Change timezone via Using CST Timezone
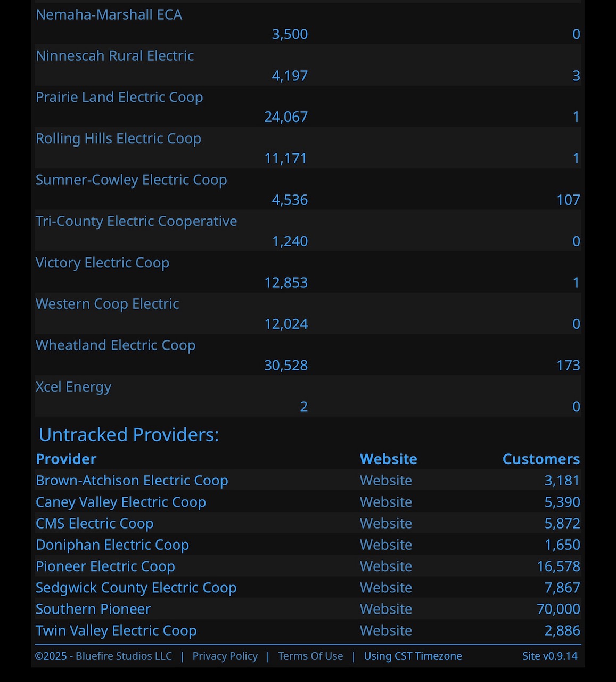616x682 pixels. [x=413, y=656]
